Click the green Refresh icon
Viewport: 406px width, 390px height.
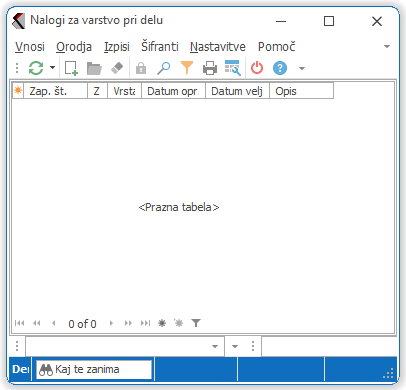coord(36,68)
